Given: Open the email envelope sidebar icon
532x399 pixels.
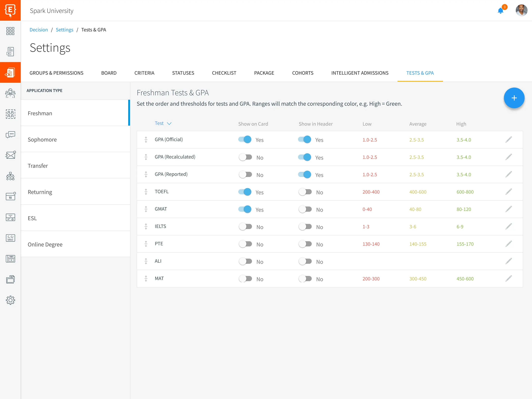Looking at the screenshot, I should point(10,155).
